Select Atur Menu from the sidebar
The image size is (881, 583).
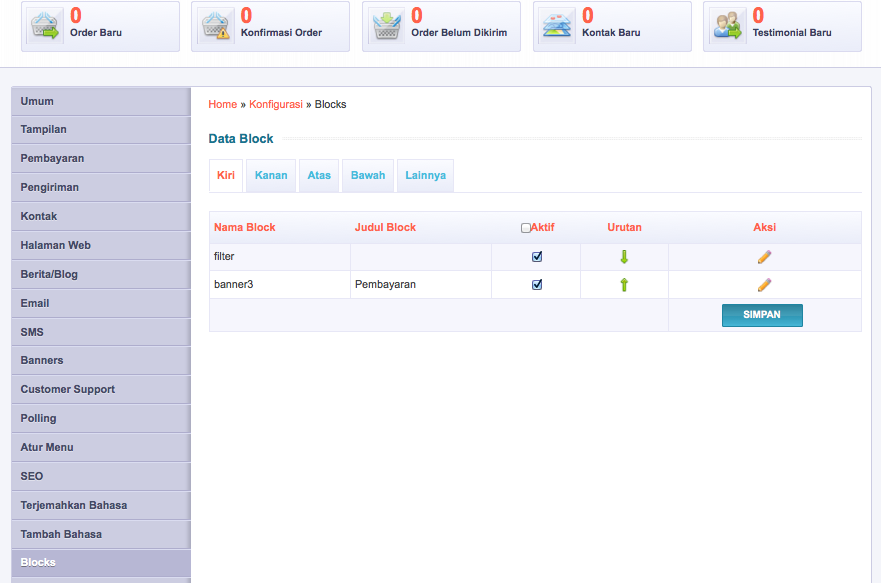[47, 447]
